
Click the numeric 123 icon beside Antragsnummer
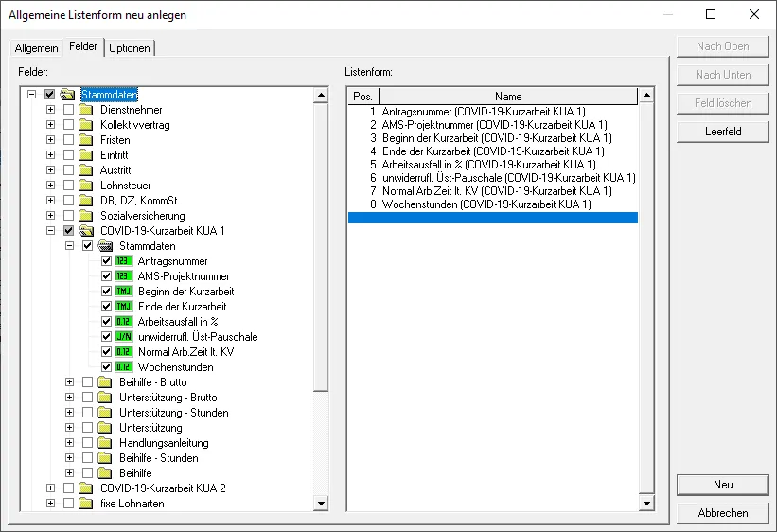click(123, 261)
